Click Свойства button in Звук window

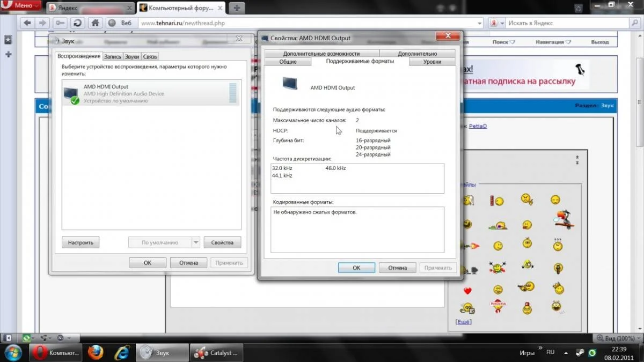222,242
